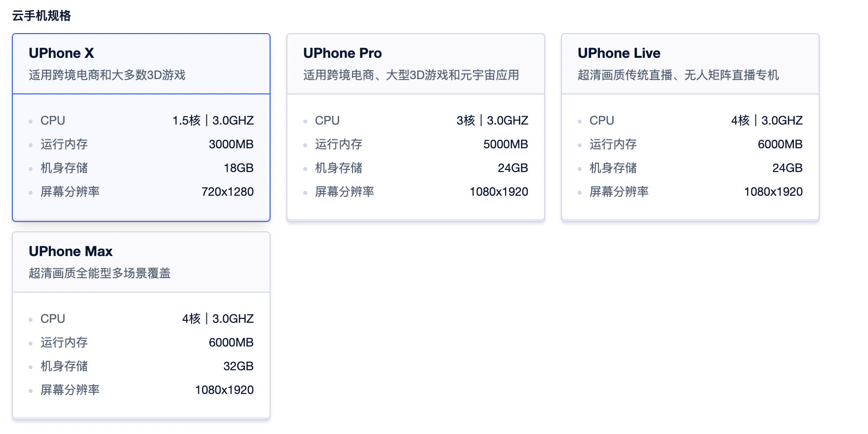Click the UPhone Live title
The image size is (868, 434).
point(620,53)
